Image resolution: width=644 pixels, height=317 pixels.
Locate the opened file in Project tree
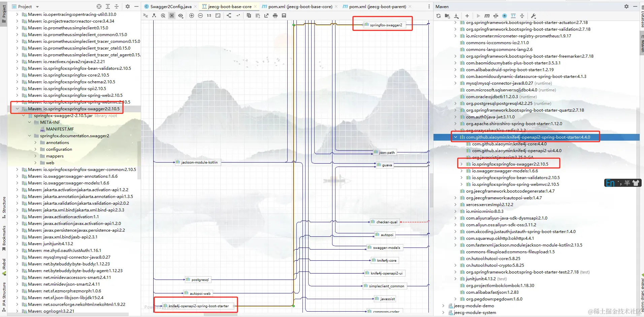[99, 6]
